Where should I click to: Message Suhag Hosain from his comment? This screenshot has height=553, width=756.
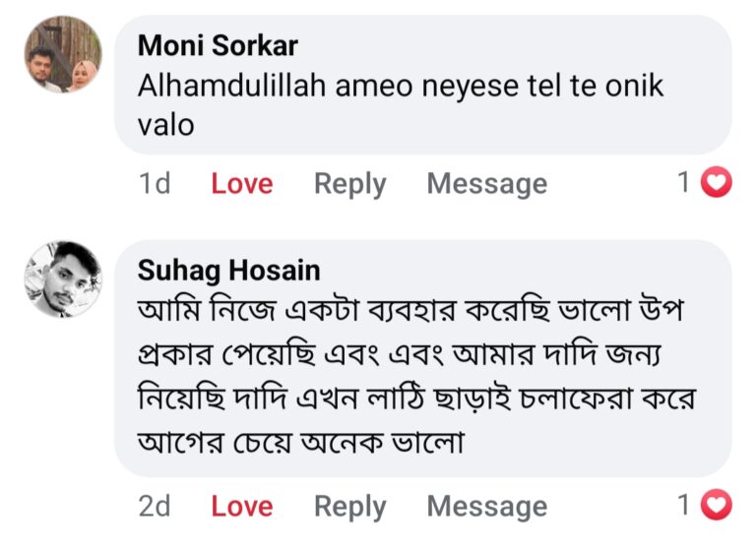[x=486, y=506]
